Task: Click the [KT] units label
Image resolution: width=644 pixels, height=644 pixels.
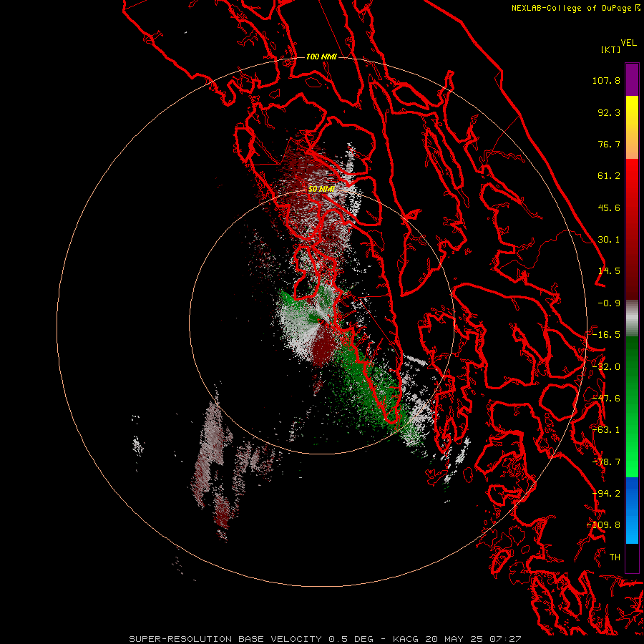Action: (x=611, y=49)
